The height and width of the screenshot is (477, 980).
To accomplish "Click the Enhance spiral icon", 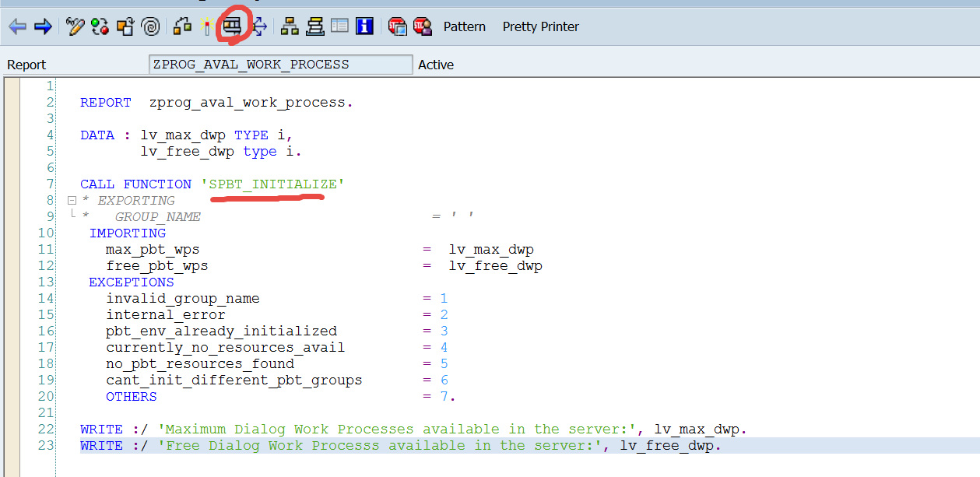I will point(151,26).
